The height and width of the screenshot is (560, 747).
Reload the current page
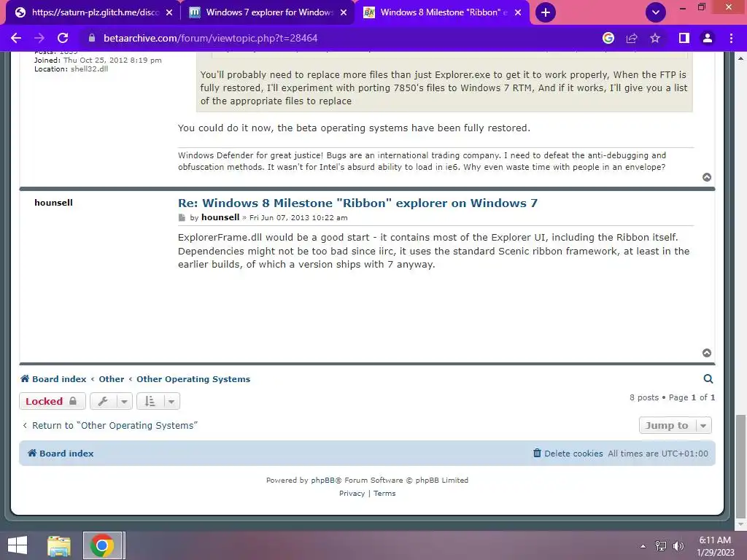pyautogui.click(x=63, y=38)
